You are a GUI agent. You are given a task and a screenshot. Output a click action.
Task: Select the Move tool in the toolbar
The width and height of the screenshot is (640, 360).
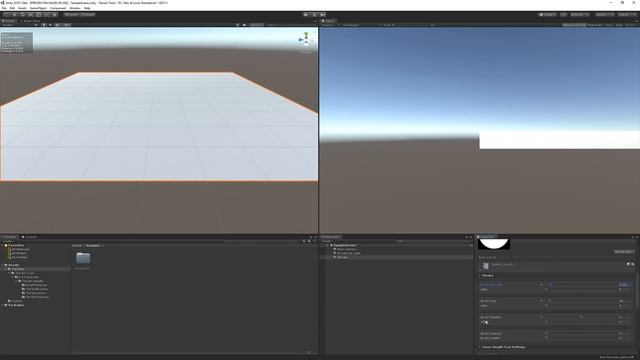(15, 14)
